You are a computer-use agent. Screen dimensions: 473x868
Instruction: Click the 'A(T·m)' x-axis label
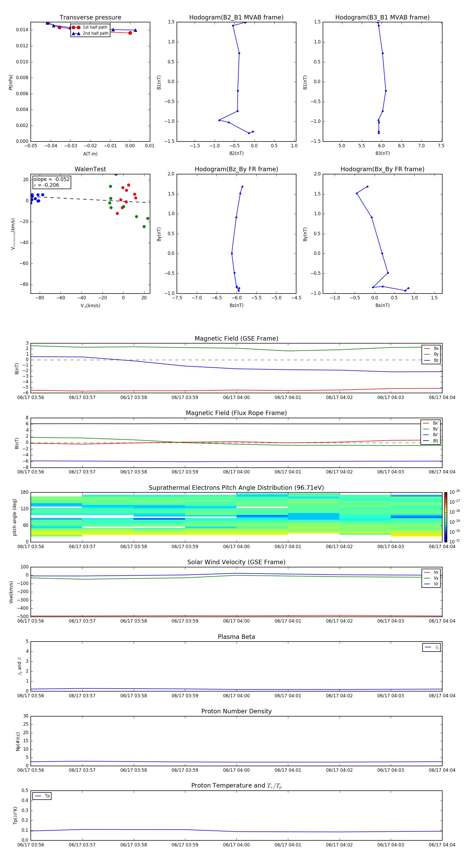click(90, 154)
